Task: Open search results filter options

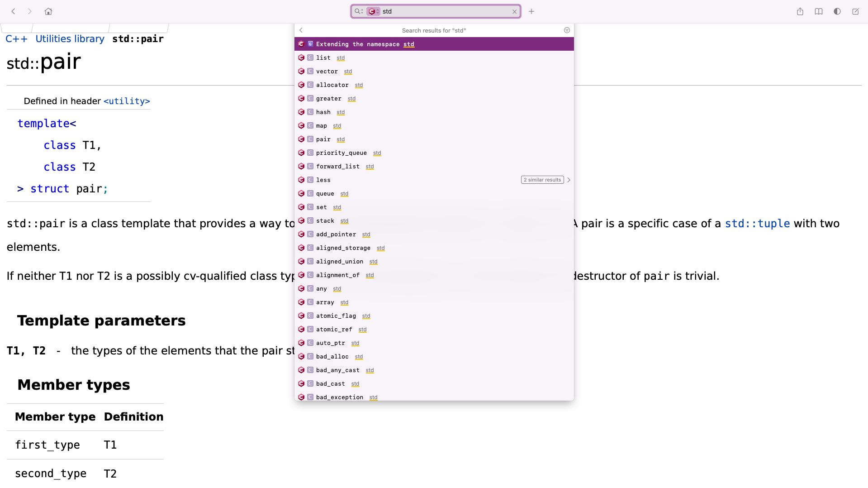Action: click(567, 30)
